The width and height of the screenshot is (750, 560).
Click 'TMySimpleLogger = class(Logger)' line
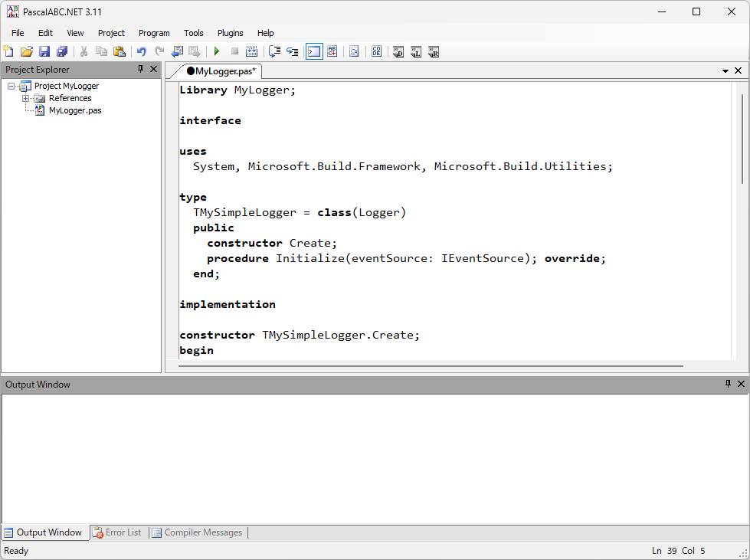click(x=300, y=212)
